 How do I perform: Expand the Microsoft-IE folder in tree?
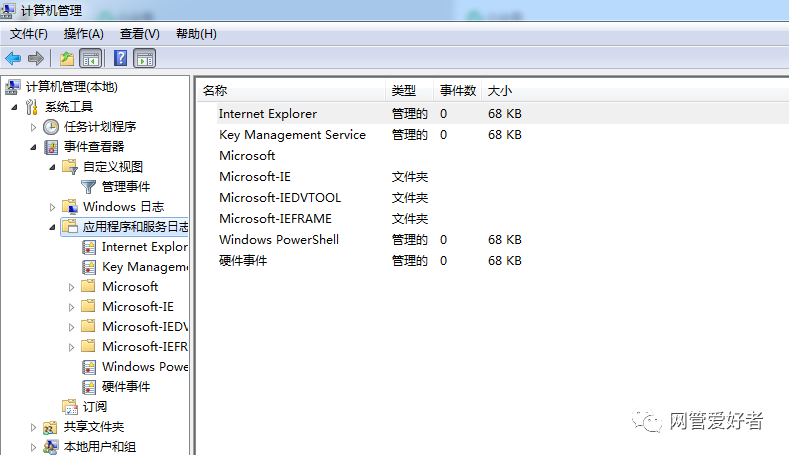pyautogui.click(x=72, y=307)
